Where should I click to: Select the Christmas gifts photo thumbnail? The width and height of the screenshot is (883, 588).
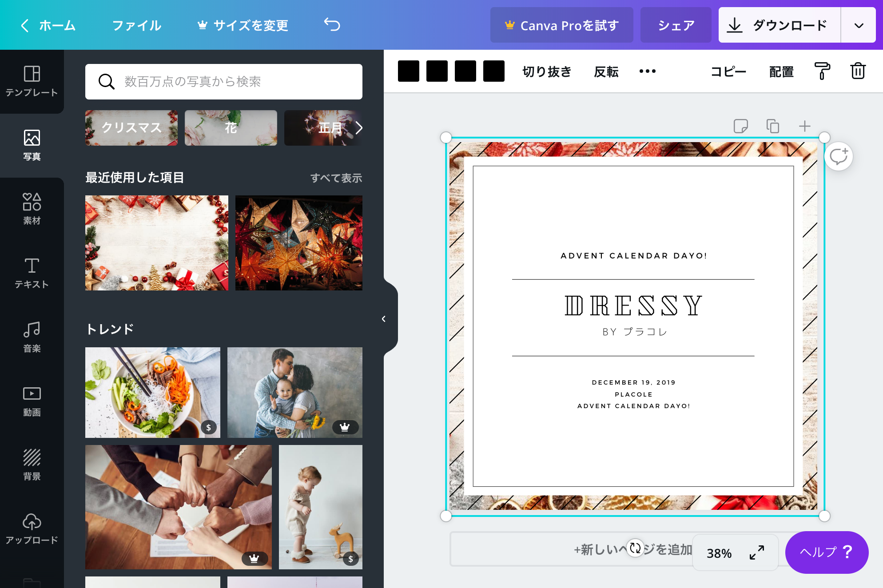point(156,243)
